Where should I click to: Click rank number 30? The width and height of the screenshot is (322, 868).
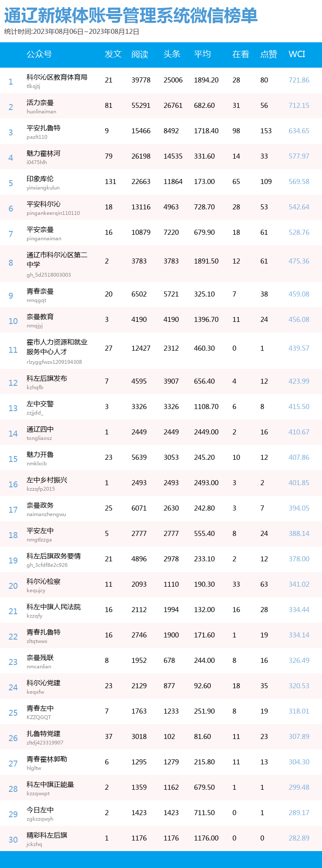[13, 840]
